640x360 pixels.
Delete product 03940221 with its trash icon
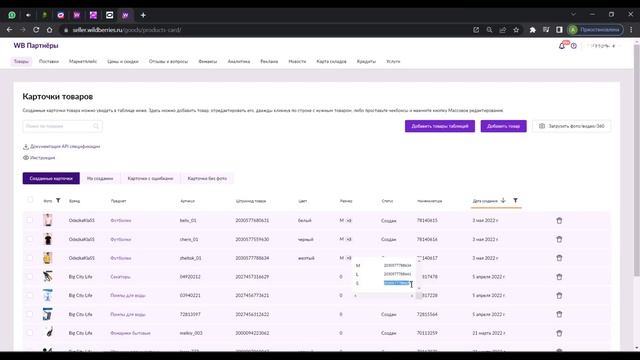pyautogui.click(x=559, y=296)
